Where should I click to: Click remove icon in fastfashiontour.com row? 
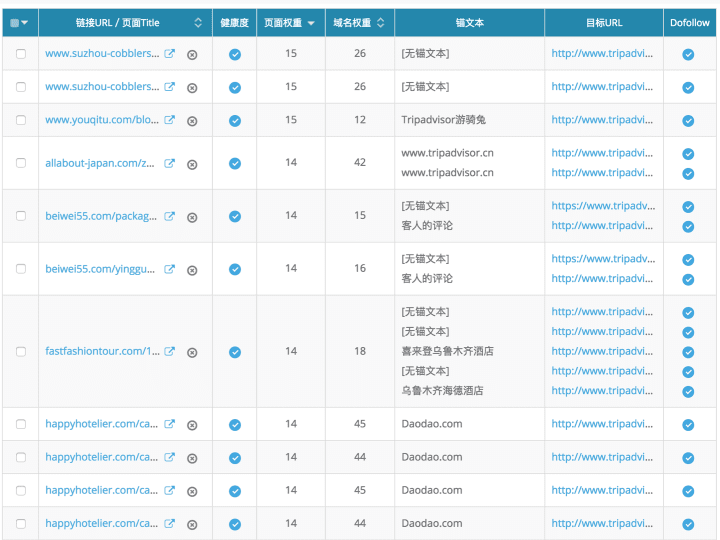(x=192, y=353)
